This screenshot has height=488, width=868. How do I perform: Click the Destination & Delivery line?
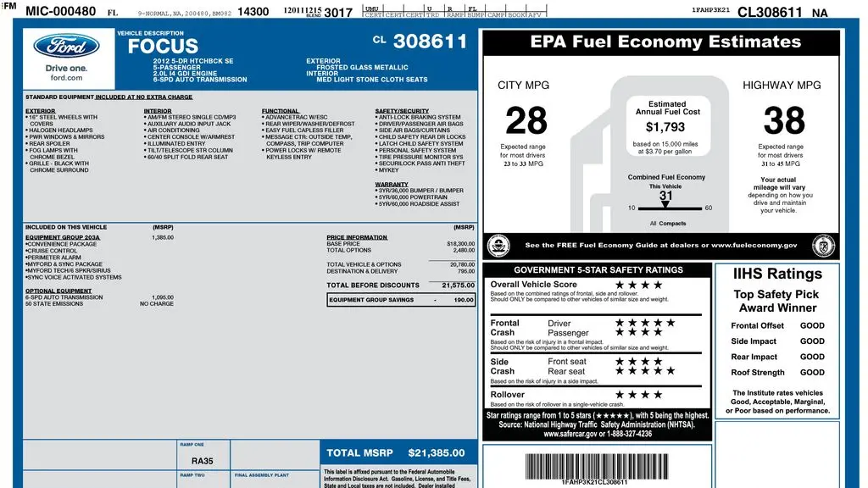point(400,271)
